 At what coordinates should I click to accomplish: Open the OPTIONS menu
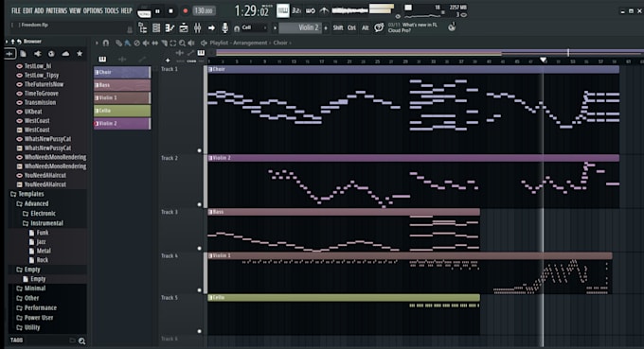click(93, 10)
